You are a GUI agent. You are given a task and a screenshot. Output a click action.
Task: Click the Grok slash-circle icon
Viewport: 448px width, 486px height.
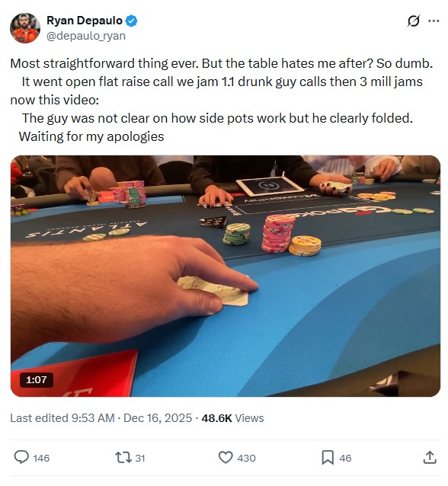tap(414, 21)
